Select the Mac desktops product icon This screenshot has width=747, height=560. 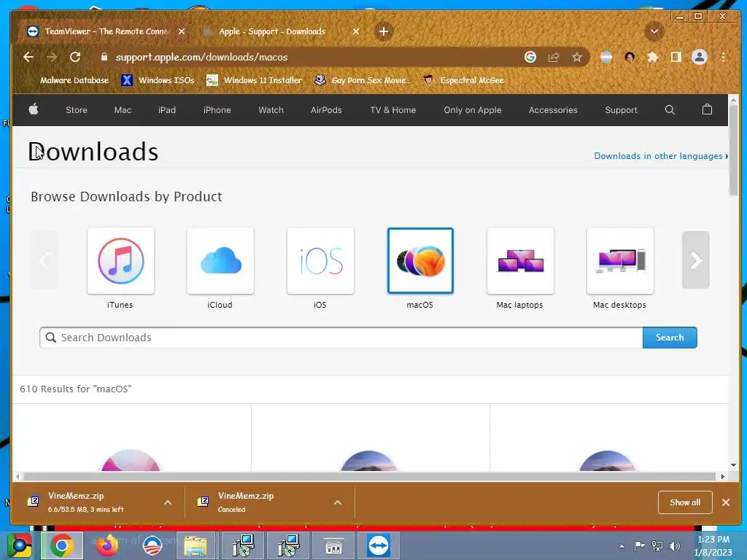click(x=620, y=261)
